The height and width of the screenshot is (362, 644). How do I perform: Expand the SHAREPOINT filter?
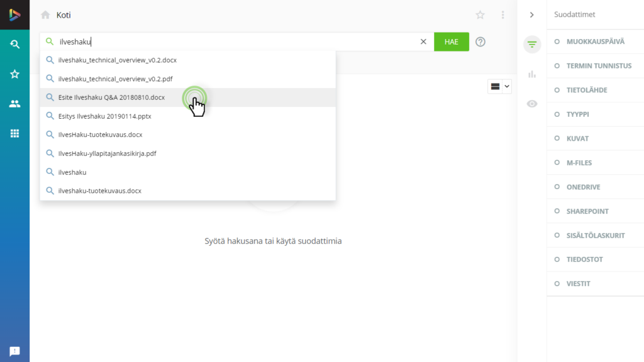(x=595, y=211)
